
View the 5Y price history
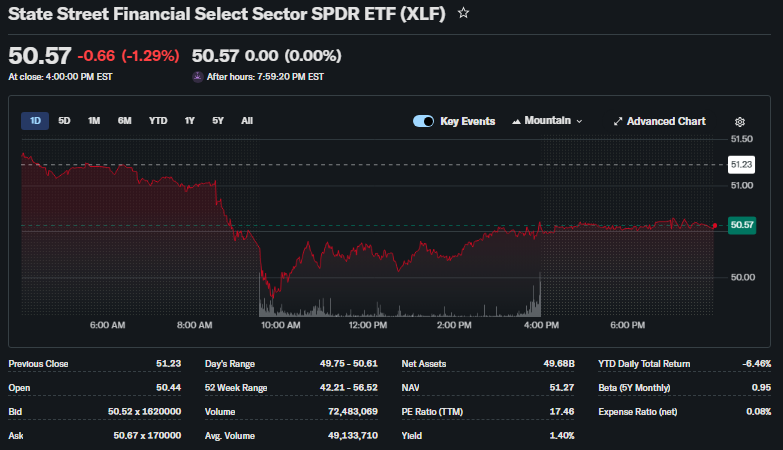coord(217,121)
